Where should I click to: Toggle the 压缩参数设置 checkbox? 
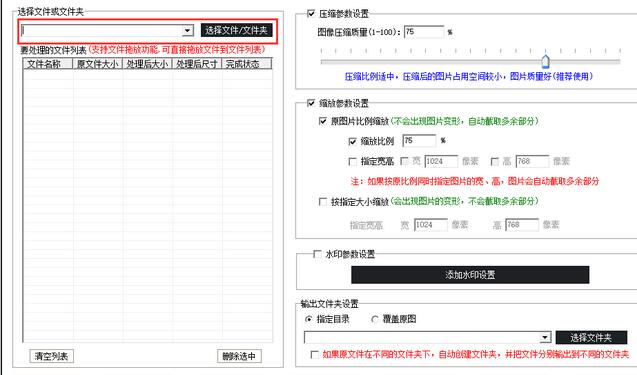311,13
